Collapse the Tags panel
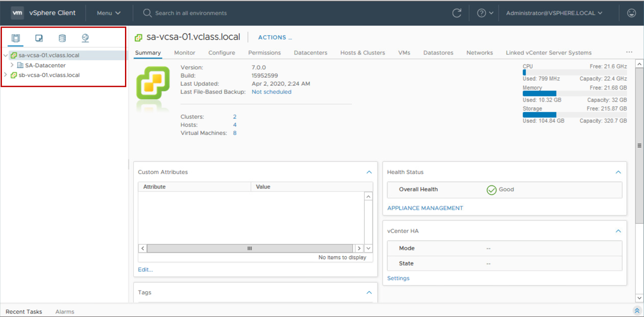Image resolution: width=644 pixels, height=317 pixels. click(x=369, y=293)
